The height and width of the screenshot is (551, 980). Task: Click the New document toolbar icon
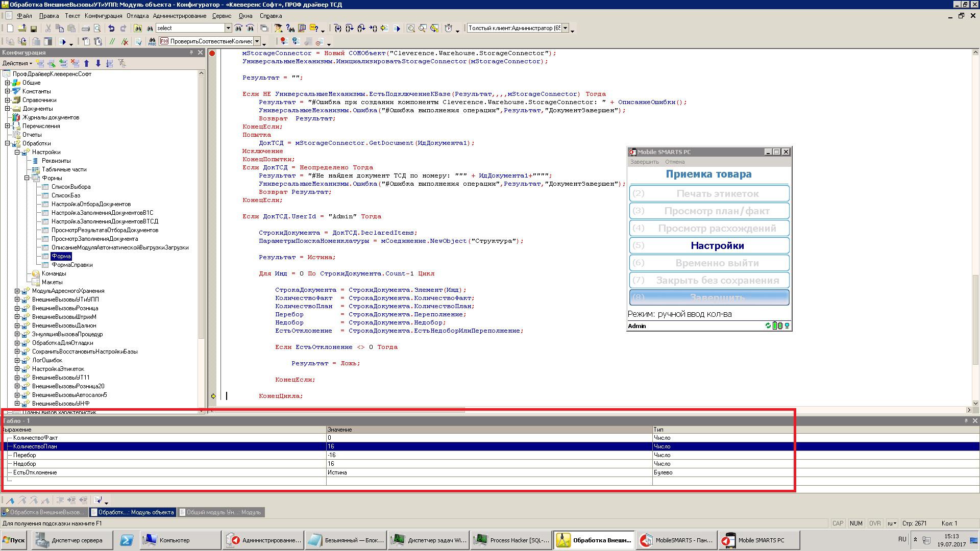(x=10, y=28)
